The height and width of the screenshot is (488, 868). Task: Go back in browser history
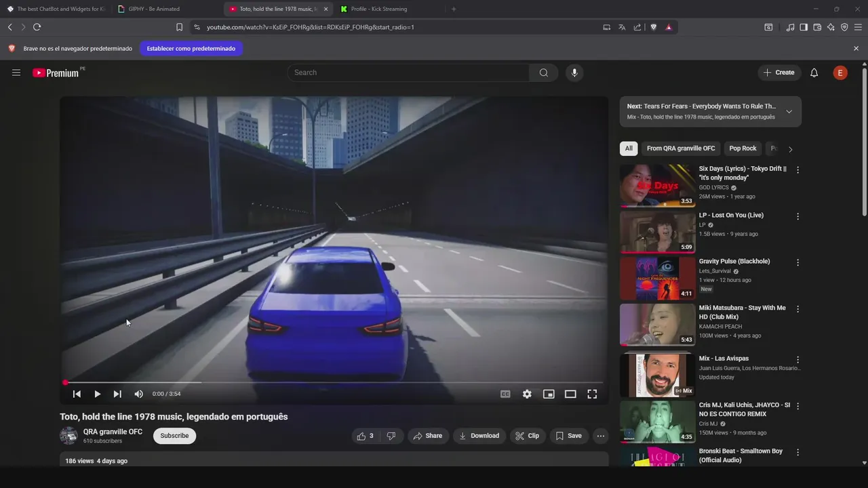point(9,27)
